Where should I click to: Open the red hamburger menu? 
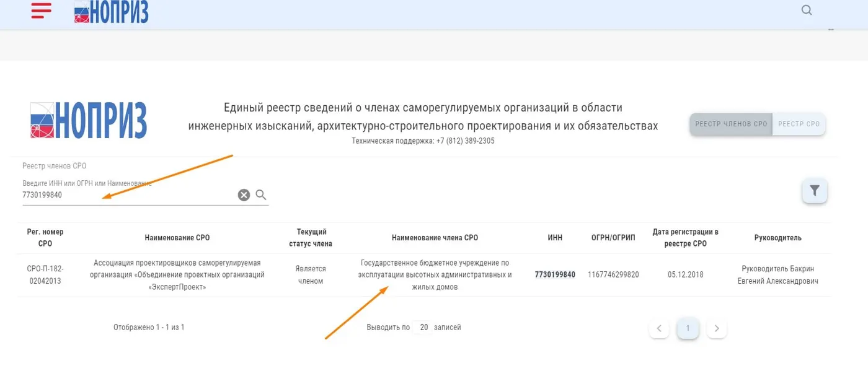[x=42, y=11]
